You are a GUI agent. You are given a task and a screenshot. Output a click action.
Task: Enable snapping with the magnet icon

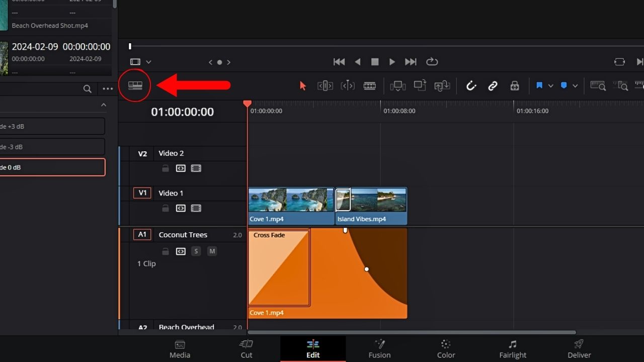[x=471, y=85]
